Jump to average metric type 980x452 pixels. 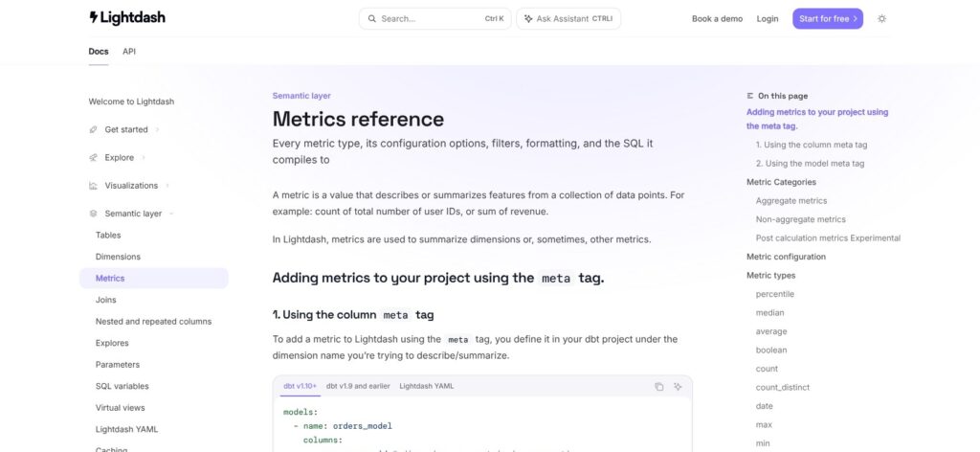click(771, 331)
